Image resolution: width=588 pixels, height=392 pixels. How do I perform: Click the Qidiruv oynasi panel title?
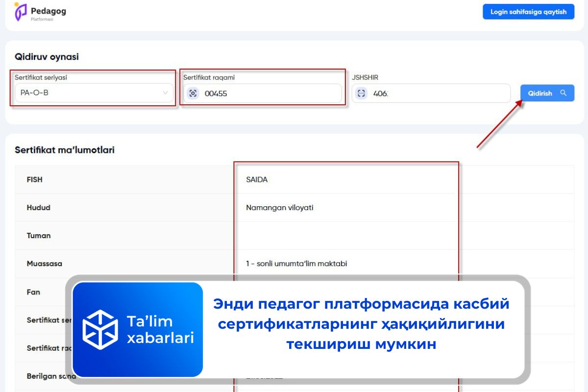point(46,56)
